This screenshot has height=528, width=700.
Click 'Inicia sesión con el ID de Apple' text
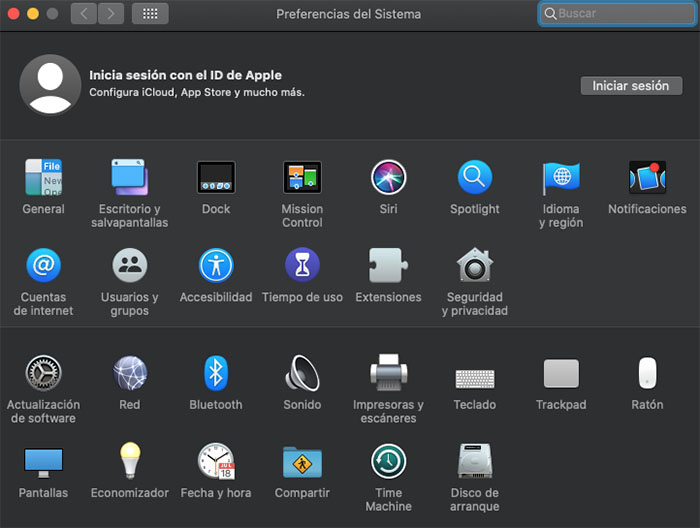[x=185, y=75]
